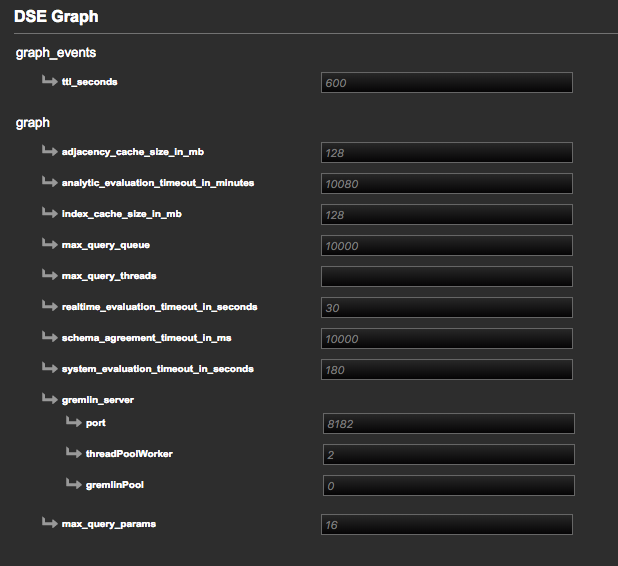Click the ttl_seconds label

[x=89, y=82]
